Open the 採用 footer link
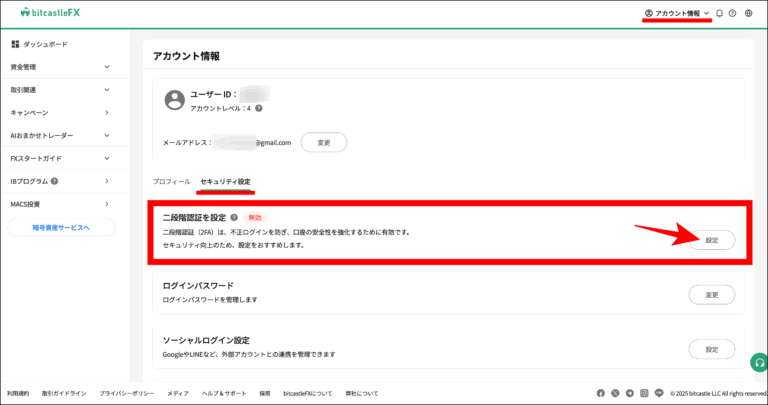Viewport: 768px width, 405px height. (265, 393)
